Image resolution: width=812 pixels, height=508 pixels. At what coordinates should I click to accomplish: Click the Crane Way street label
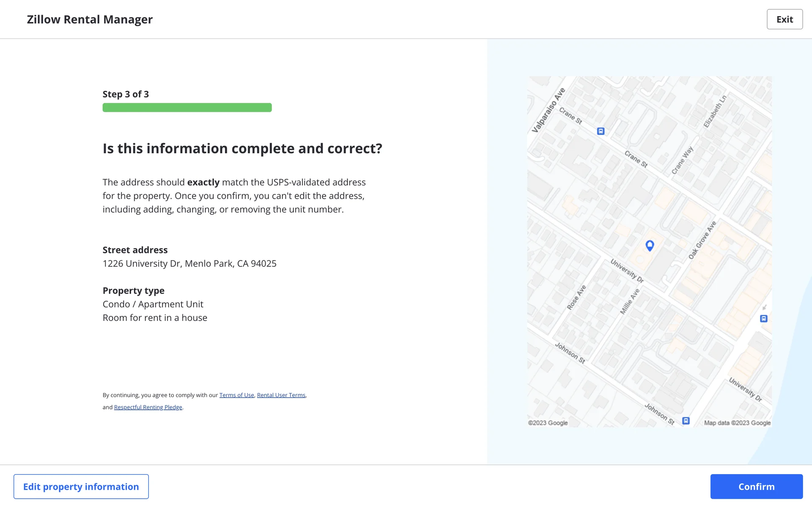682,160
